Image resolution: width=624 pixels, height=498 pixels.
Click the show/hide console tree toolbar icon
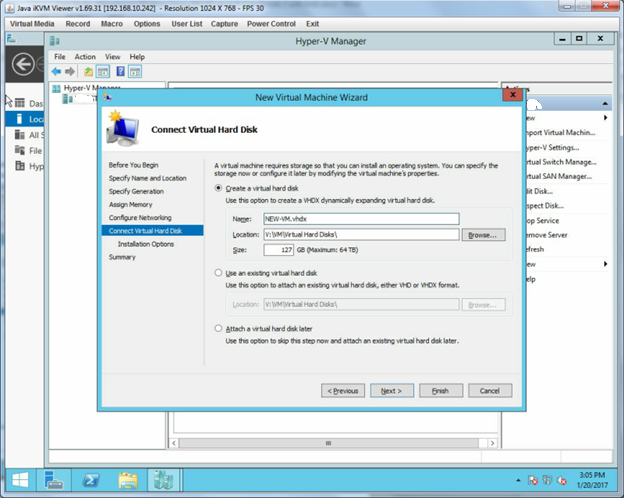[x=103, y=72]
